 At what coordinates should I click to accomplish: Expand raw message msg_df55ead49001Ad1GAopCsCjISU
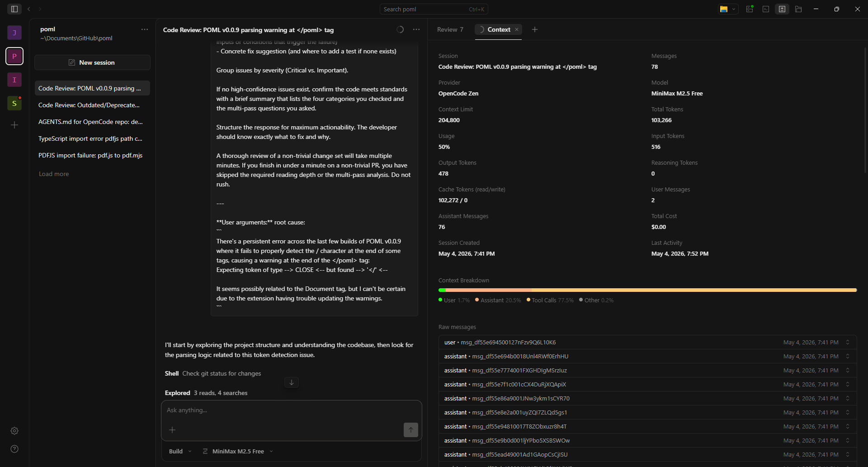[x=647, y=455]
